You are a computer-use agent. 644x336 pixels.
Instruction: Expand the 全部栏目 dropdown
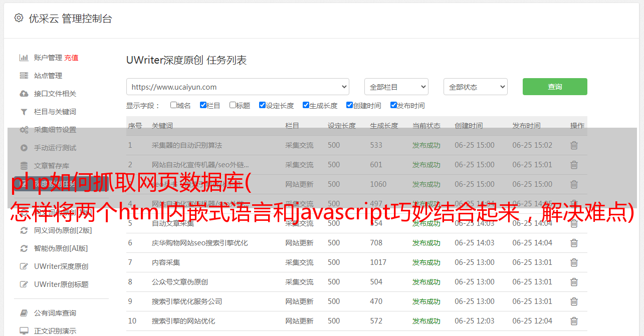396,87
